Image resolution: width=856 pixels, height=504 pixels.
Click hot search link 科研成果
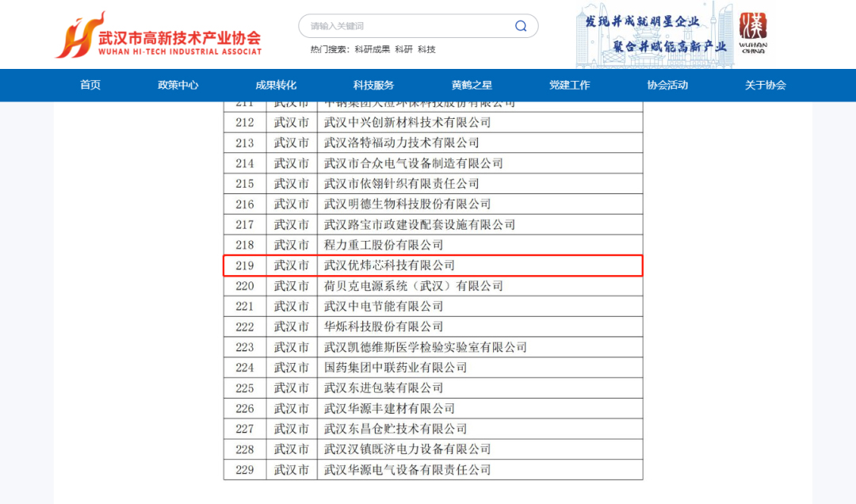(x=373, y=49)
